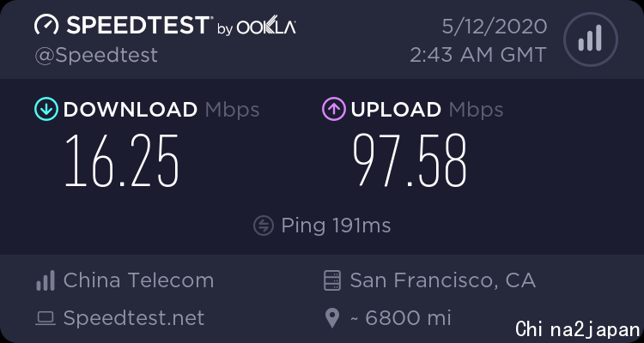Click the server rack icon
The image size is (644, 343).
331,280
